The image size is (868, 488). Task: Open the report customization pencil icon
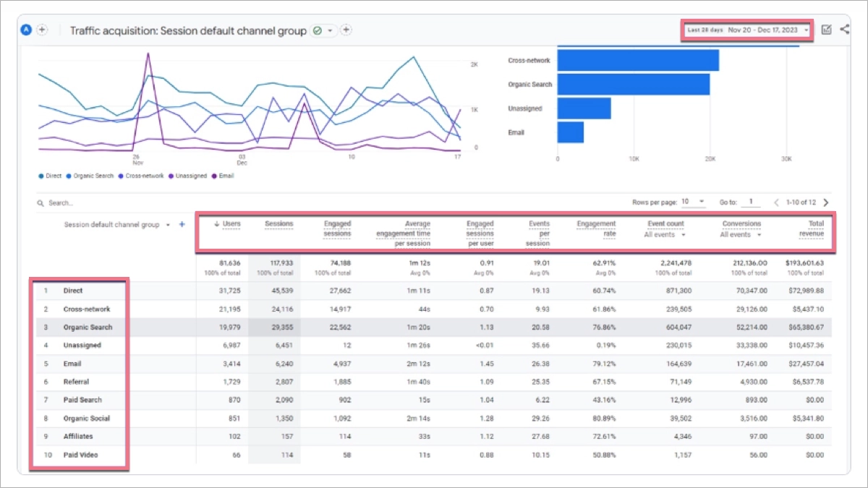point(827,30)
